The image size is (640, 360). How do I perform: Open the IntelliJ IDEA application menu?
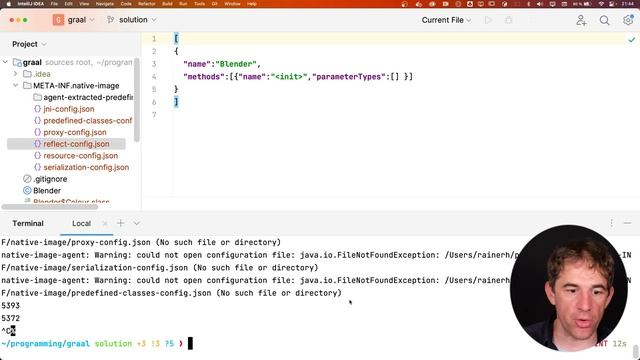point(31,4)
